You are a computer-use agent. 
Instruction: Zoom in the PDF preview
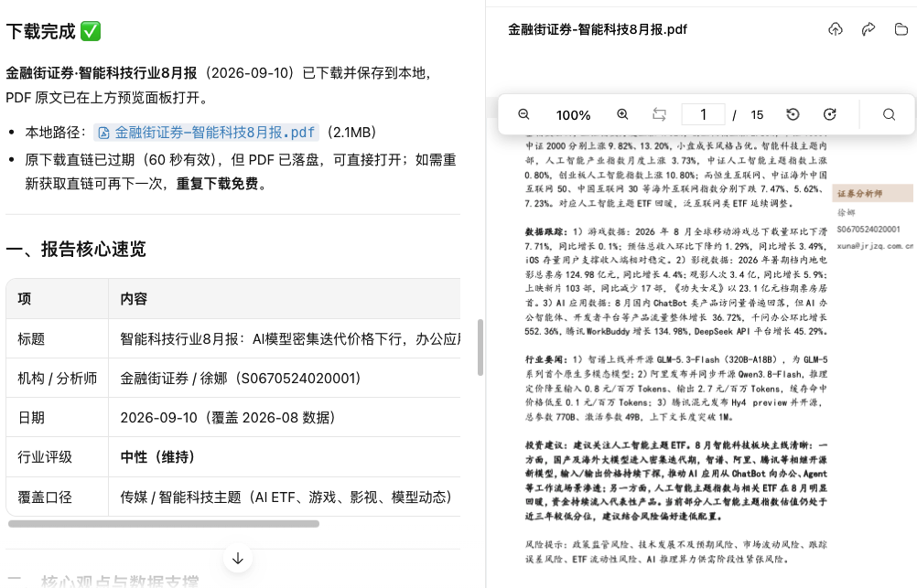point(623,114)
